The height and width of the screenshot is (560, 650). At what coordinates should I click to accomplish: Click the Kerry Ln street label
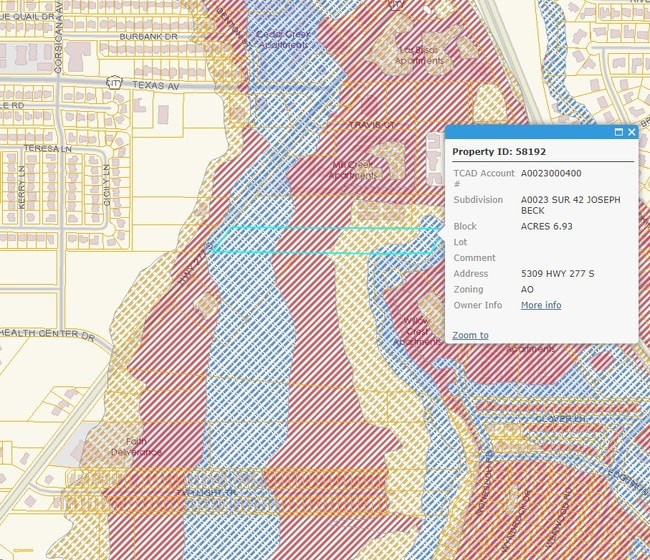pos(20,186)
